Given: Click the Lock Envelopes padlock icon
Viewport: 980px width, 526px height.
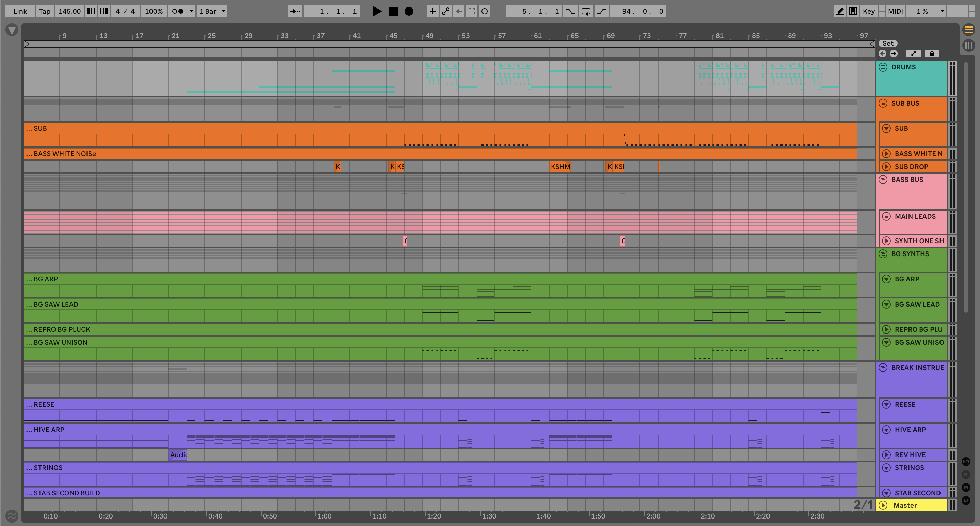Looking at the screenshot, I should 932,54.
